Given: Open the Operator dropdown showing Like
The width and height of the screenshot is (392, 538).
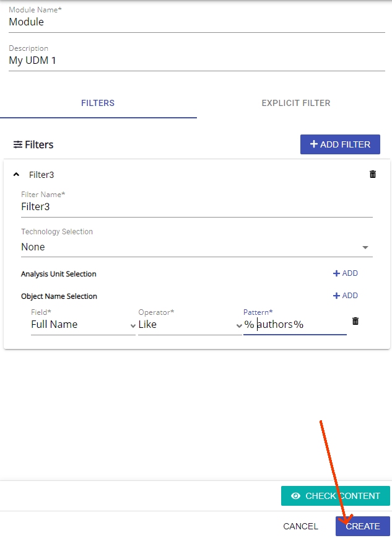Looking at the screenshot, I should pos(189,324).
